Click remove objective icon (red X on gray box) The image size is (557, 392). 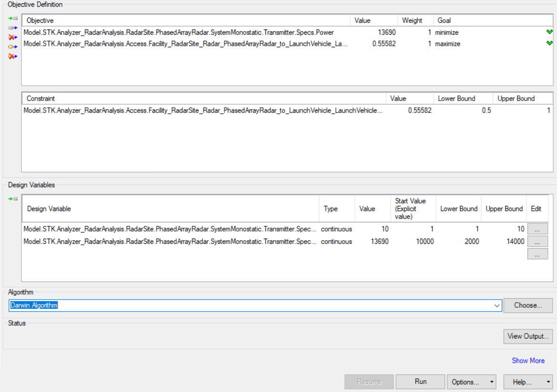[13, 37]
